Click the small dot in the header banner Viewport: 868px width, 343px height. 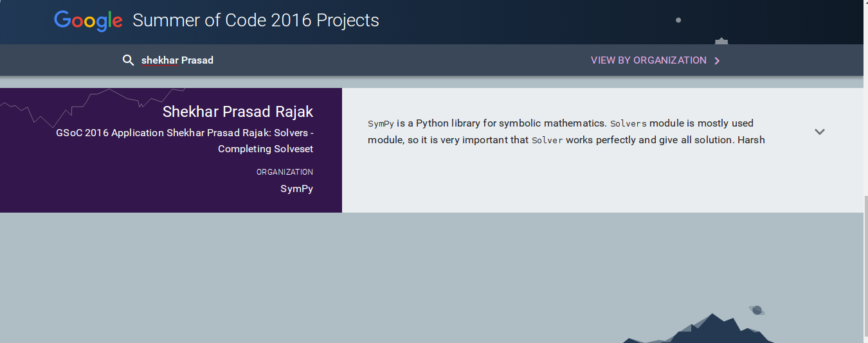click(x=678, y=20)
